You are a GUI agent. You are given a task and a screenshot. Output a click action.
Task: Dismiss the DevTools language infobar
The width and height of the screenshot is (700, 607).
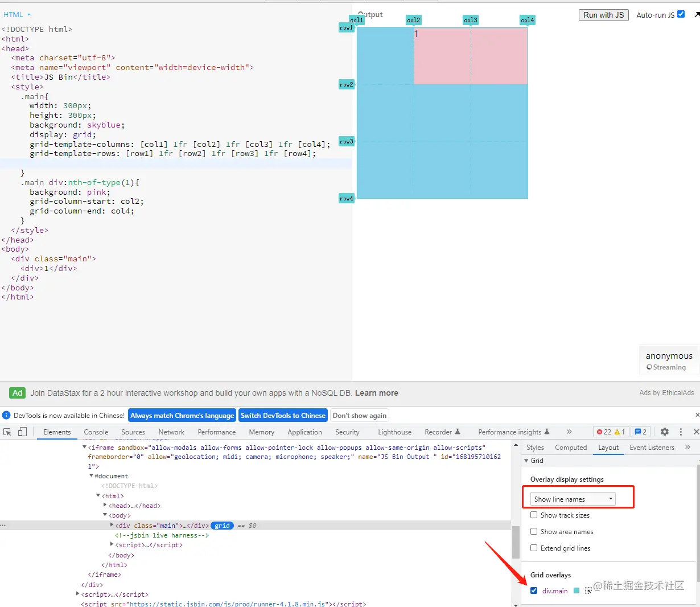[x=697, y=415]
